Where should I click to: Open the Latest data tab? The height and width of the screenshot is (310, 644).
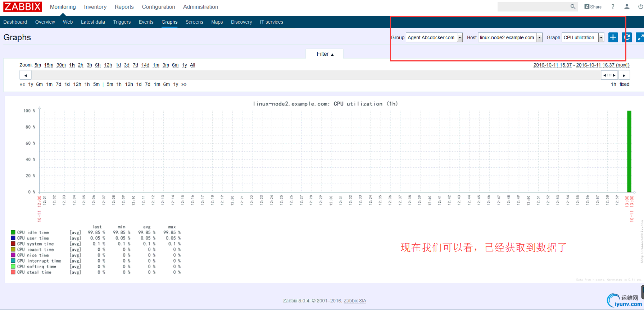point(93,22)
